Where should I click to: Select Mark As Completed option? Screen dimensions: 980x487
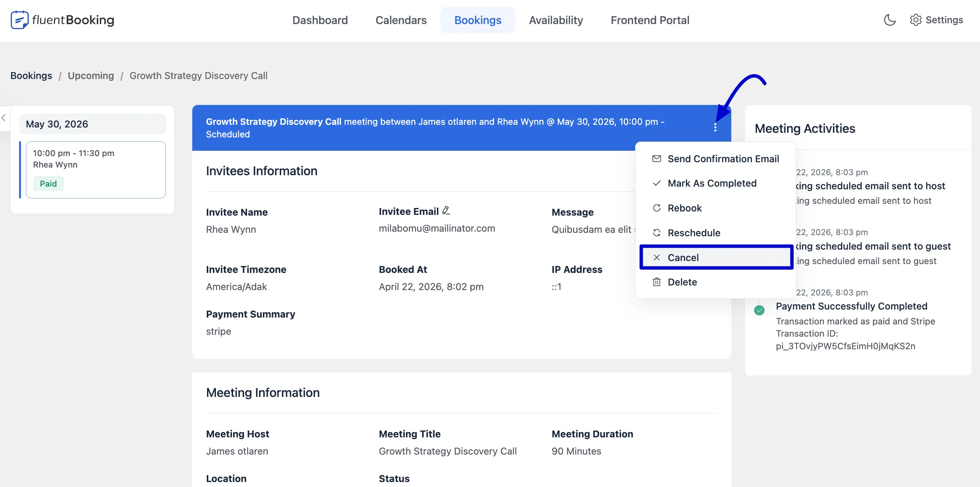(x=715, y=183)
